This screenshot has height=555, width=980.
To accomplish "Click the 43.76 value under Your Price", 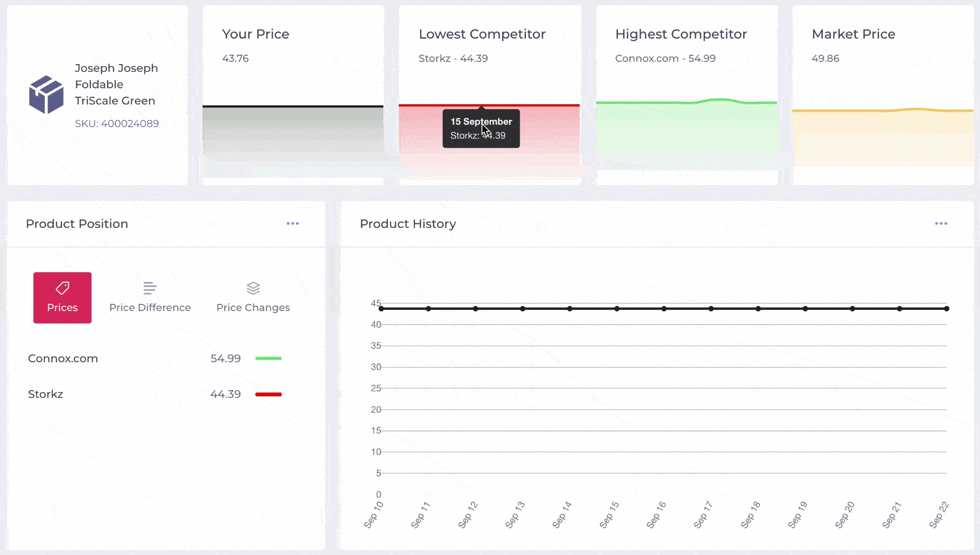I will (236, 58).
